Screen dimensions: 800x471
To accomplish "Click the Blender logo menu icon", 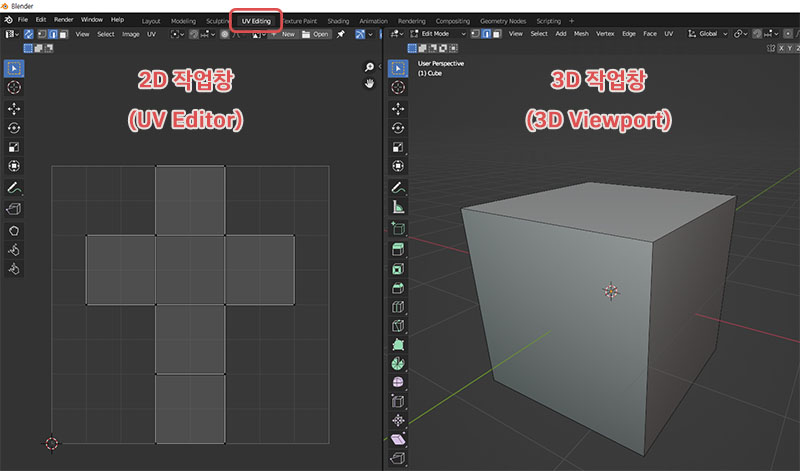I will (x=8, y=20).
